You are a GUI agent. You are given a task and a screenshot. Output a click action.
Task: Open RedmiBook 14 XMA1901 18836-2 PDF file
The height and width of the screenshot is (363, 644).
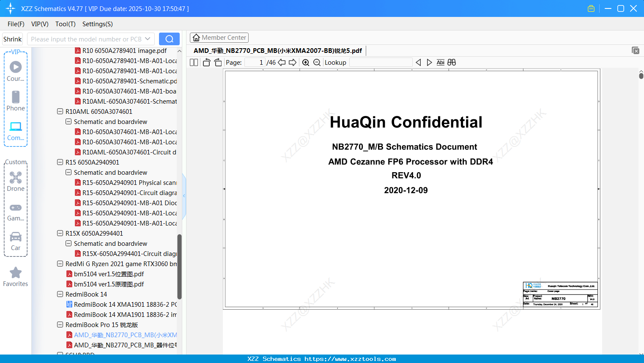[122, 315]
